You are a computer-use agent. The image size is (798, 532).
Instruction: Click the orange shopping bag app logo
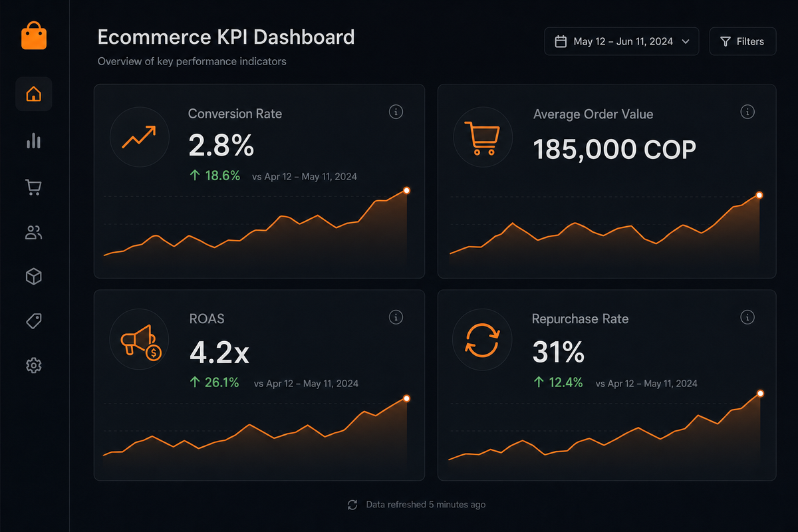[x=33, y=36]
